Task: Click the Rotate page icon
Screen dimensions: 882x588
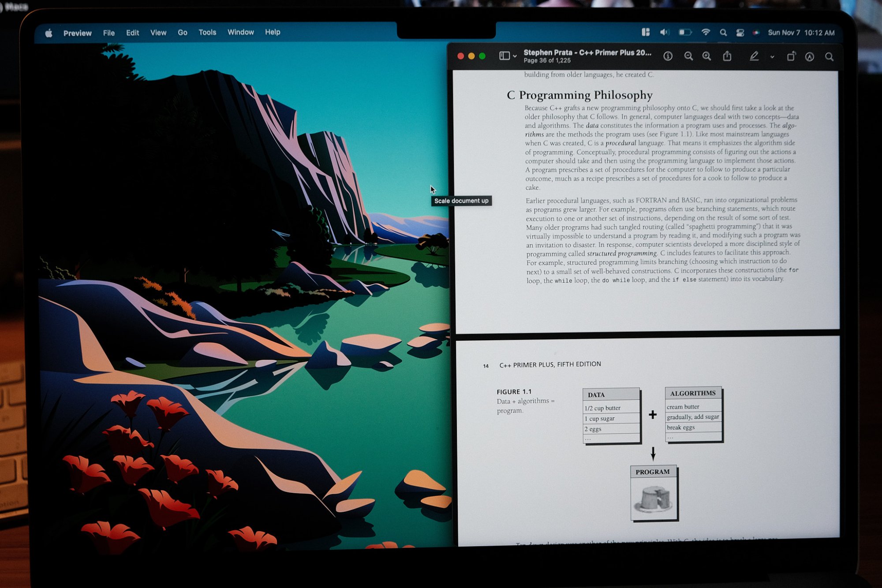Action: click(791, 56)
